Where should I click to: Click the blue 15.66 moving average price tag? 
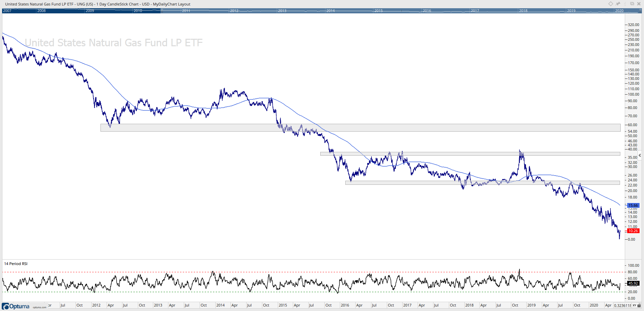(x=633, y=205)
